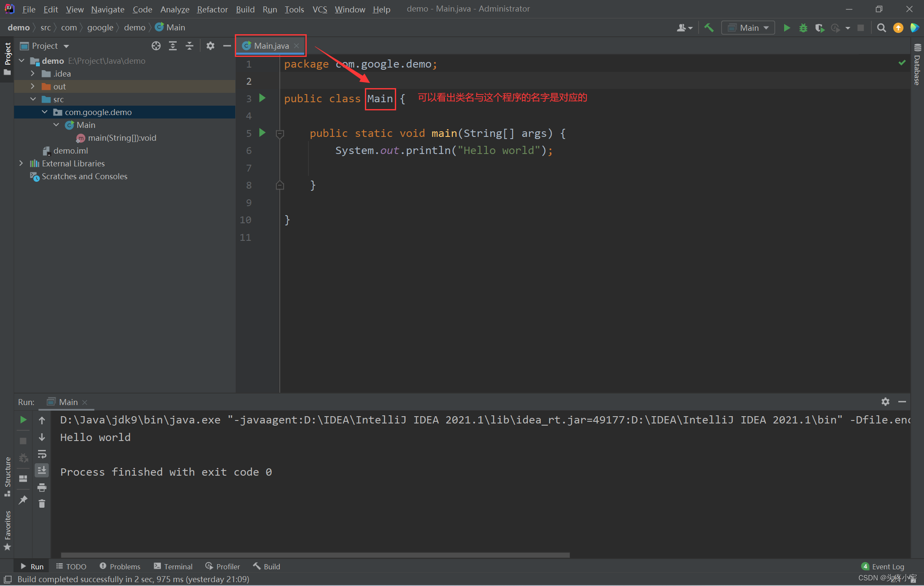
Task: Open the Event Log button
Action: click(x=883, y=566)
